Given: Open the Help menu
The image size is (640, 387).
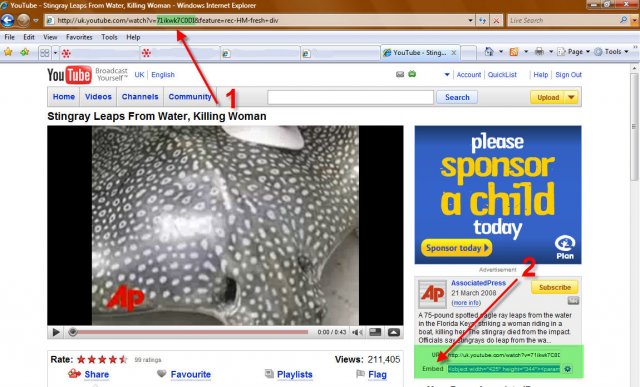Looking at the screenshot, I should (133, 37).
